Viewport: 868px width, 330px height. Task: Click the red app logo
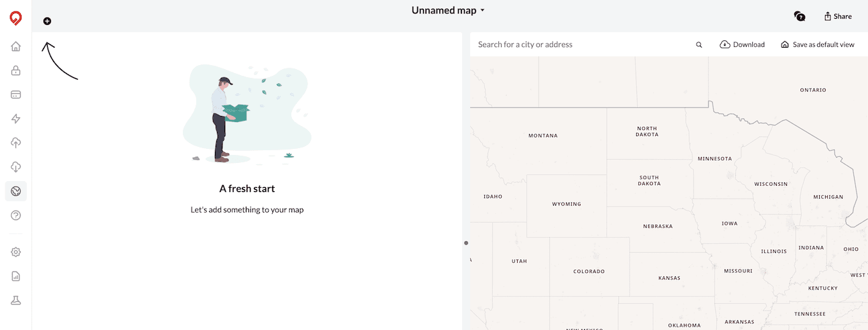[x=15, y=19]
